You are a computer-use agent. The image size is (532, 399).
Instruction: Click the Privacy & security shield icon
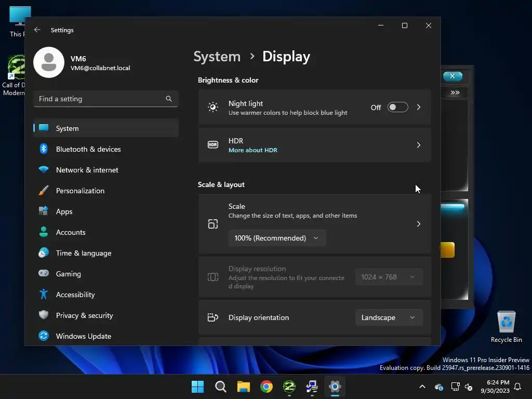[x=44, y=315]
